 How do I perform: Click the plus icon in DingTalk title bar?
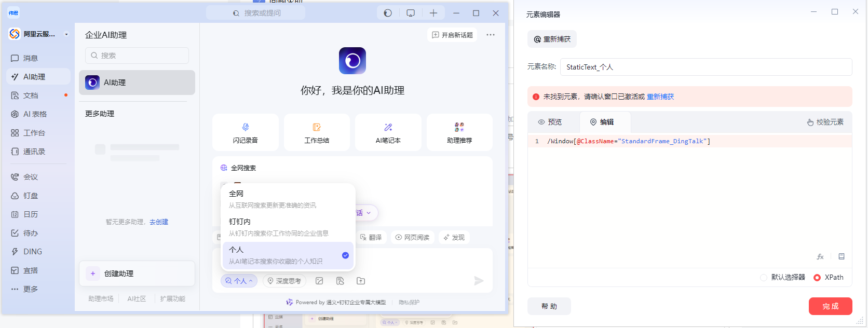pyautogui.click(x=433, y=13)
